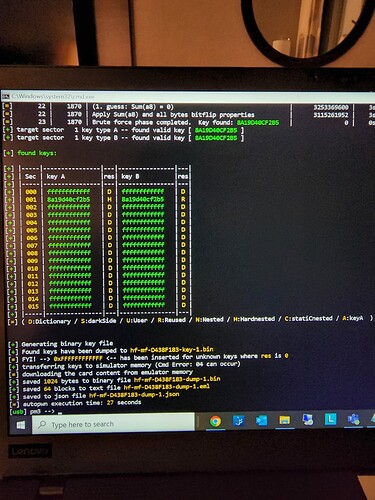Click the Type here to search box

point(113,423)
